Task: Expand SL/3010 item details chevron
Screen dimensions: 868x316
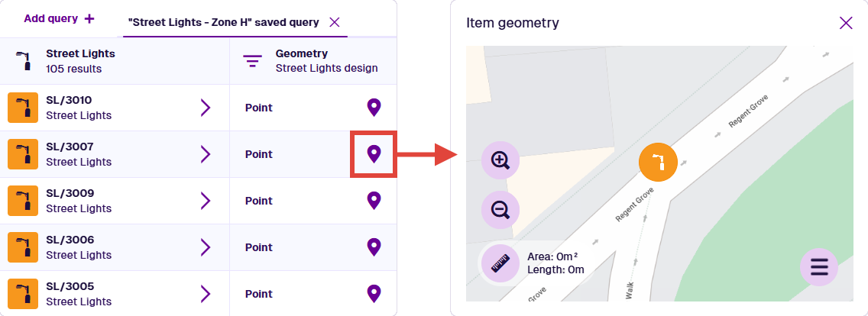Action: [x=205, y=108]
